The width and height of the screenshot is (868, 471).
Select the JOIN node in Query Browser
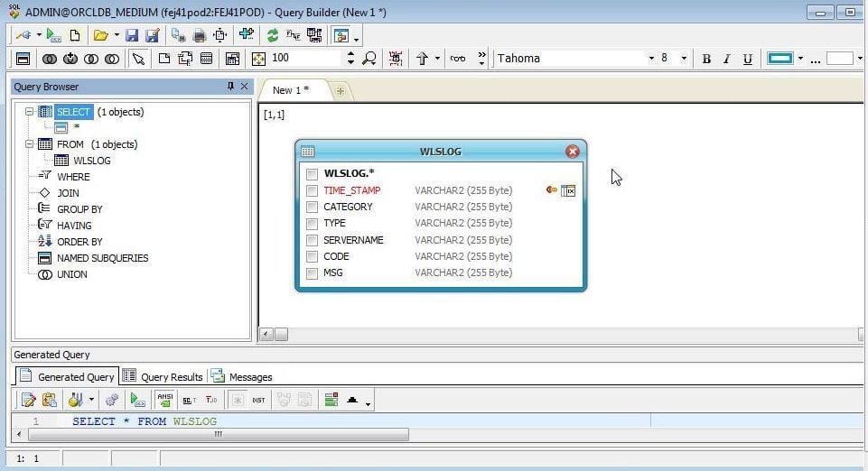68,193
